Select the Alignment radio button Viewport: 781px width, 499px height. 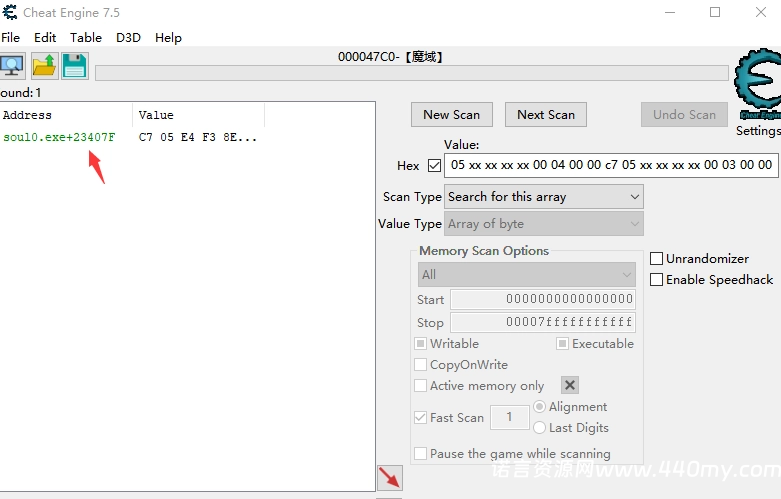(539, 406)
